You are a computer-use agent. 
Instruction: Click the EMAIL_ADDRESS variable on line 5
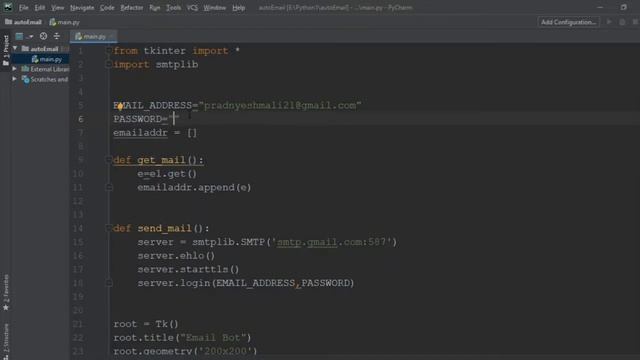click(x=153, y=105)
